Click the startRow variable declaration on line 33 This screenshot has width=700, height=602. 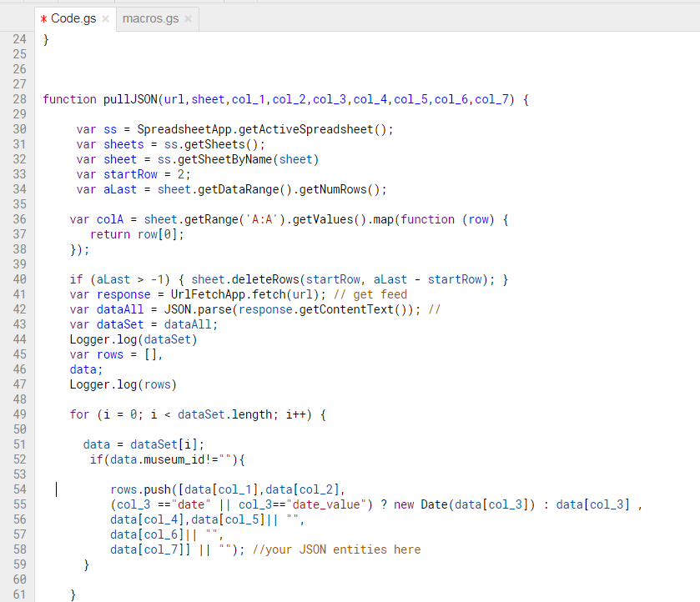pos(130,174)
